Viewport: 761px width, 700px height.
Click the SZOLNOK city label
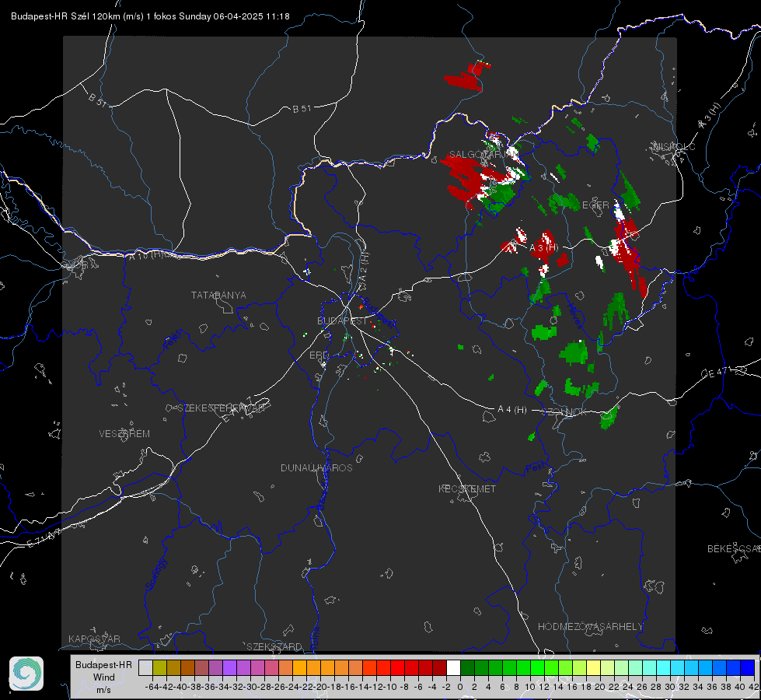click(x=564, y=412)
